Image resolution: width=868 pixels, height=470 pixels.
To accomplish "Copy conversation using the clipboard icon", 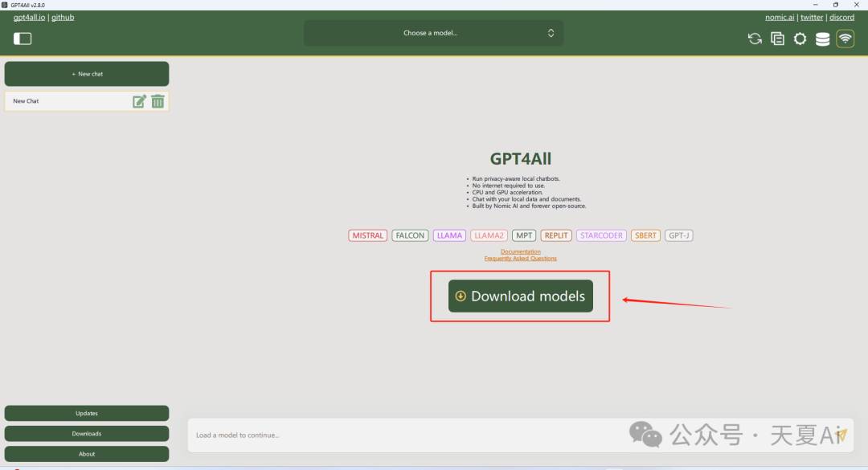I will pos(777,39).
